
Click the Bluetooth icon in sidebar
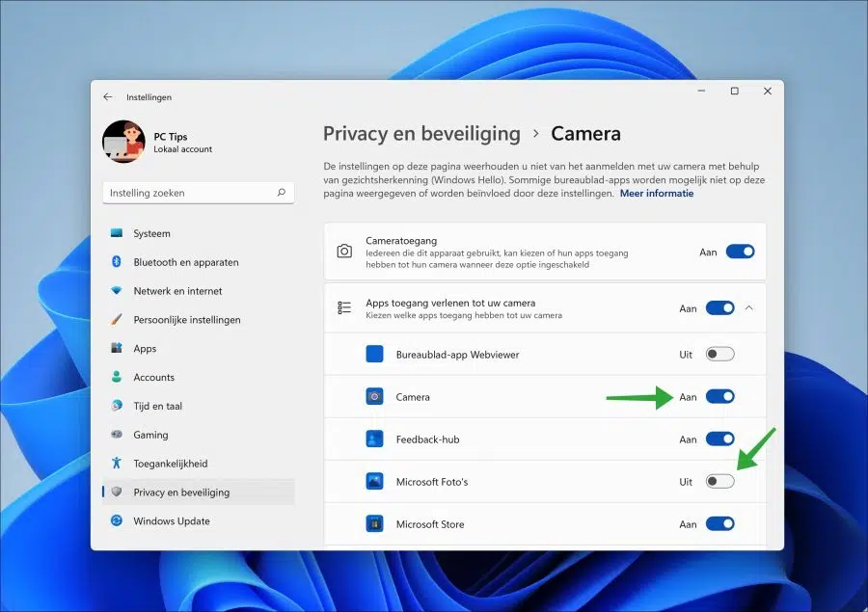click(117, 262)
